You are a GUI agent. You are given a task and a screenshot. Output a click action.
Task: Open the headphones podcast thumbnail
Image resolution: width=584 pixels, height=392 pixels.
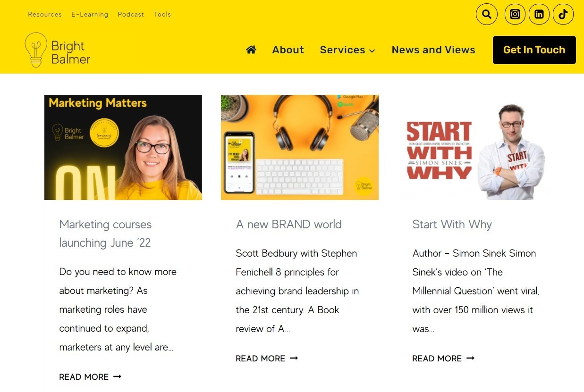(300, 147)
